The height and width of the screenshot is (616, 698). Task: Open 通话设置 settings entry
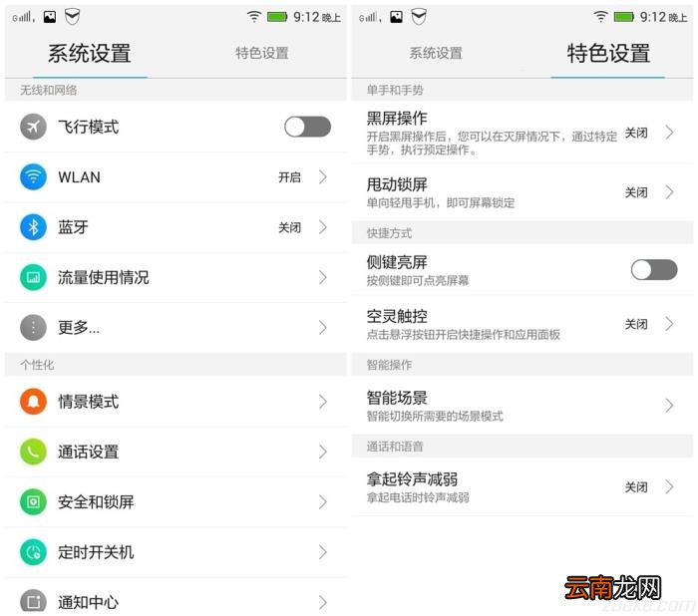[175, 452]
